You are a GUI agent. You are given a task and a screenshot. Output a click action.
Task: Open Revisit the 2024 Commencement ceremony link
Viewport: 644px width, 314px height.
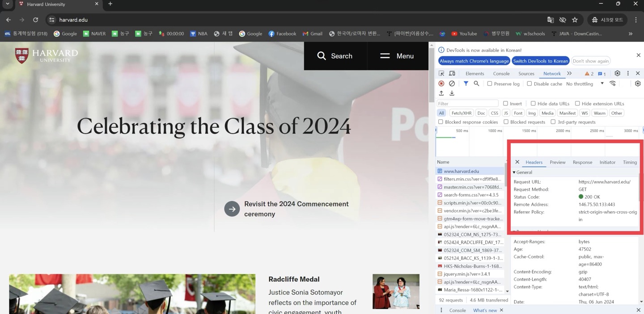286,209
